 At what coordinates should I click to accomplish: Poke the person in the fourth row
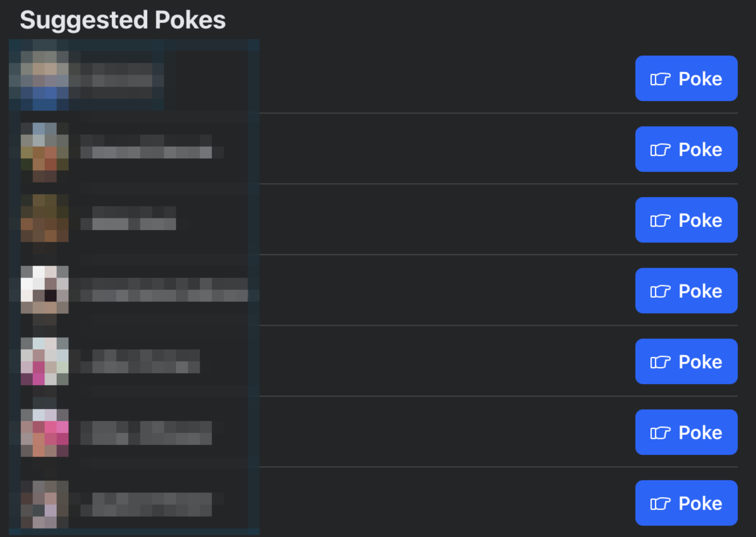point(686,291)
